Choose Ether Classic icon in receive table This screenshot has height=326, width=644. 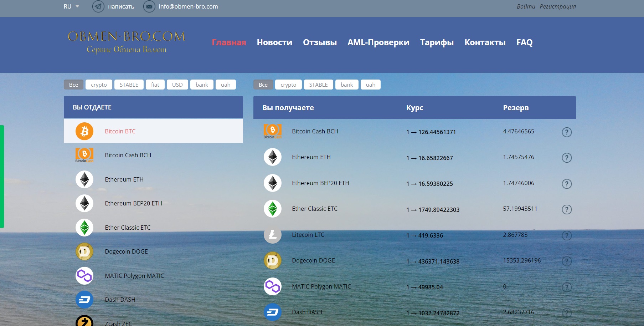pyautogui.click(x=273, y=209)
